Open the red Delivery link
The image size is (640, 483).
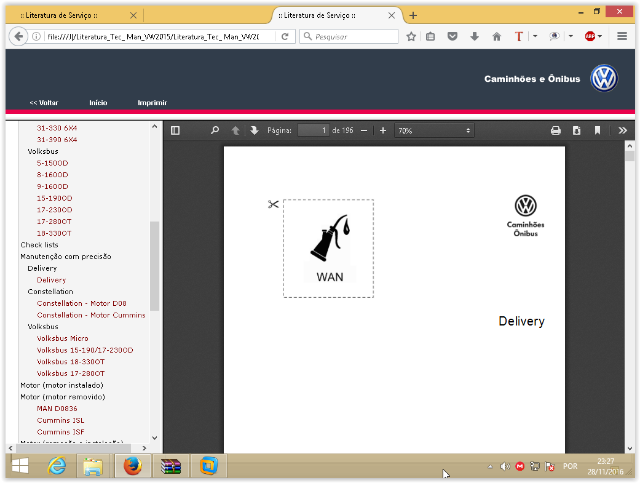51,280
